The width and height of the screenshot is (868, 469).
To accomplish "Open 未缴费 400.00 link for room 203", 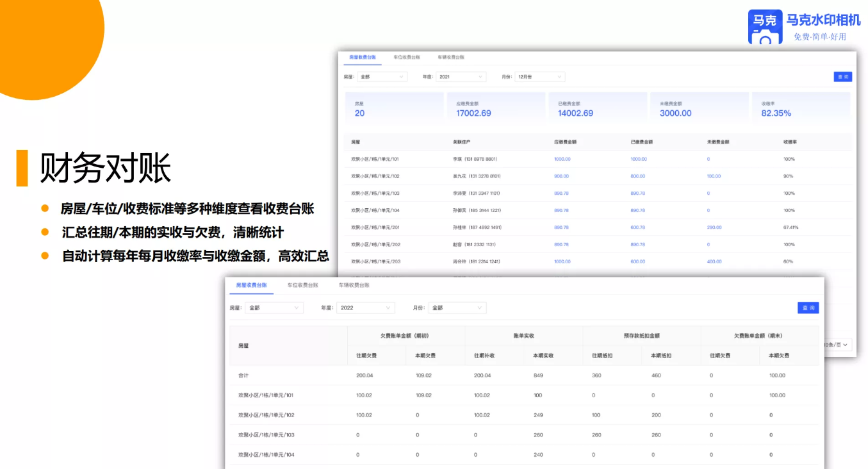I will tap(714, 261).
